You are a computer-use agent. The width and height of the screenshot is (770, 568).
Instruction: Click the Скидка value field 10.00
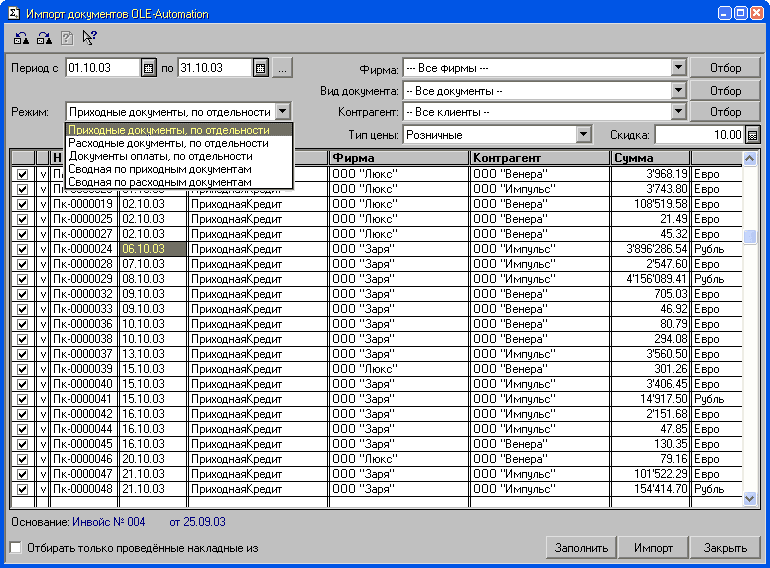[700, 135]
